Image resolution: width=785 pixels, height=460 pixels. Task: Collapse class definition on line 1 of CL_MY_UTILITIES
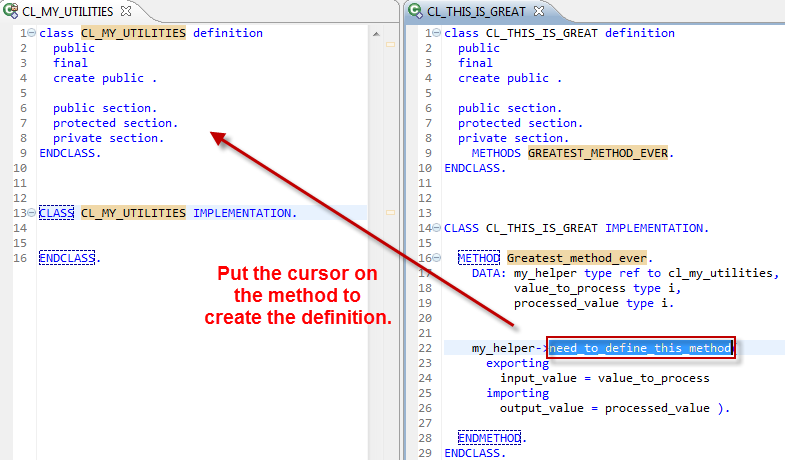31,33
